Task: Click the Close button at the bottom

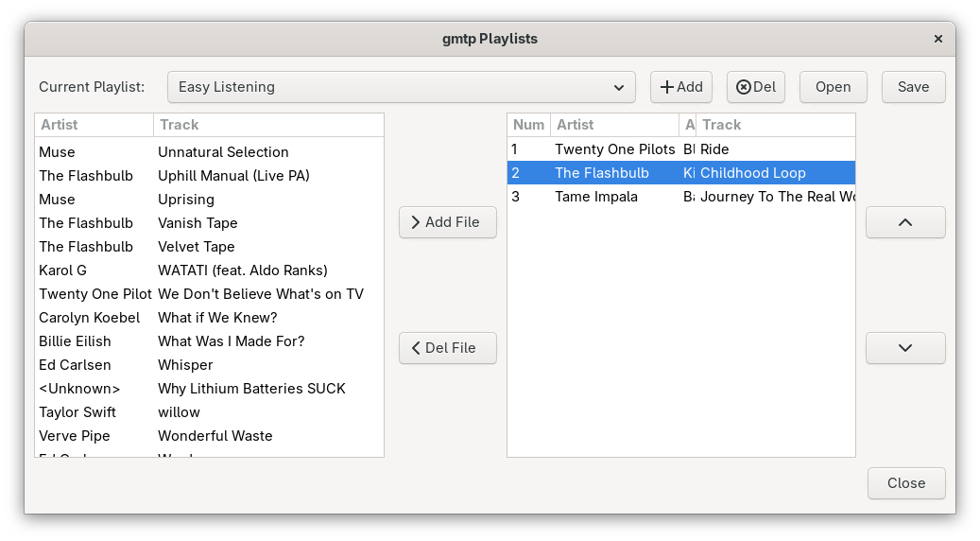Action: point(906,483)
